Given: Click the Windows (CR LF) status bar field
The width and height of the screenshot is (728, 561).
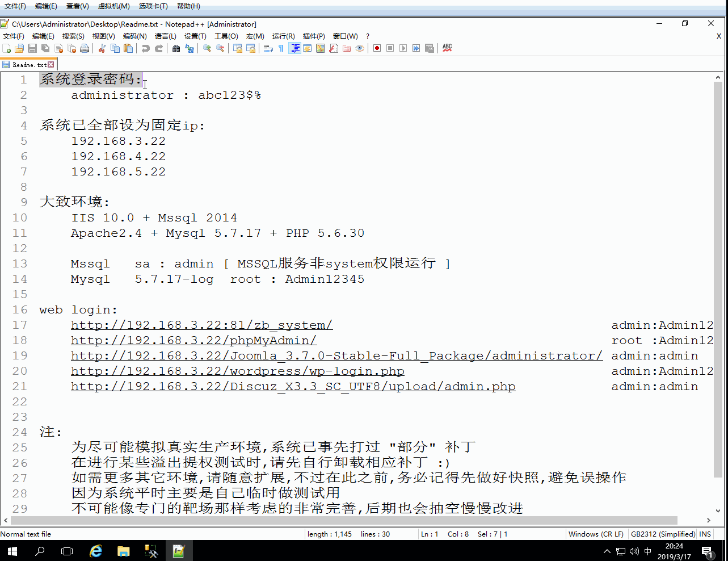Looking at the screenshot, I should coord(596,534).
